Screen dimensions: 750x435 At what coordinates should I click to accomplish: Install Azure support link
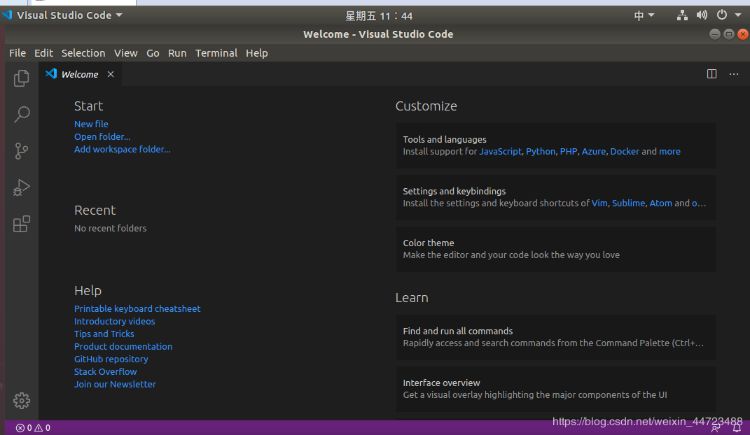pos(594,152)
